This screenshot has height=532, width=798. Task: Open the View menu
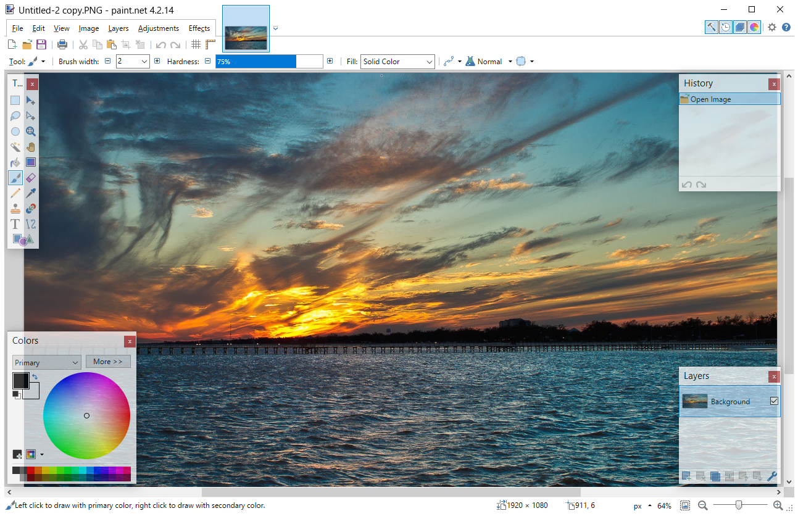[61, 28]
